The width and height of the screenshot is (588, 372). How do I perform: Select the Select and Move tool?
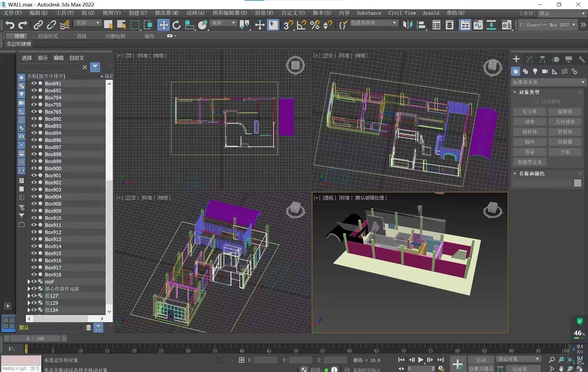tap(163, 25)
